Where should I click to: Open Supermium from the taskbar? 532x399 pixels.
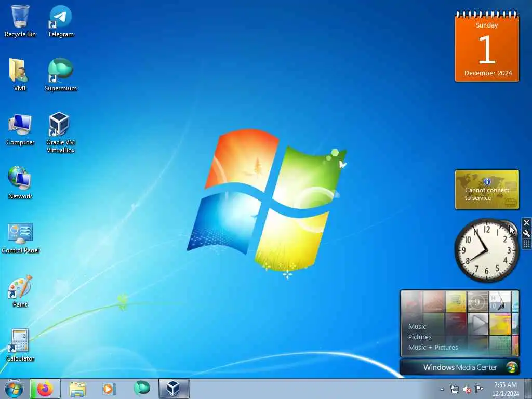(x=141, y=388)
